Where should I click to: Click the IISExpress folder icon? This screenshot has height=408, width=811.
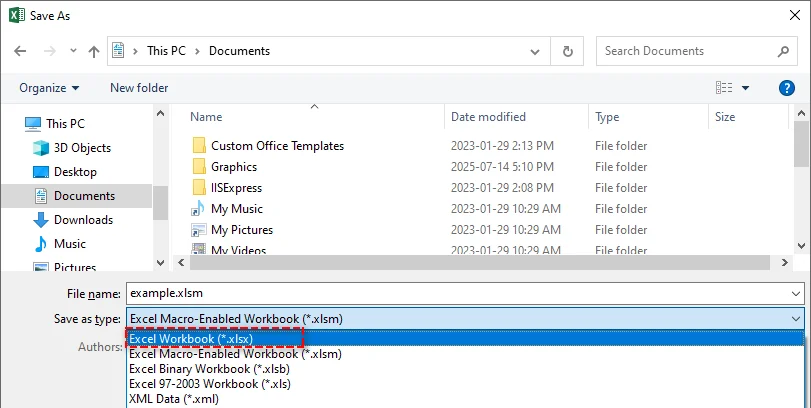pos(199,187)
